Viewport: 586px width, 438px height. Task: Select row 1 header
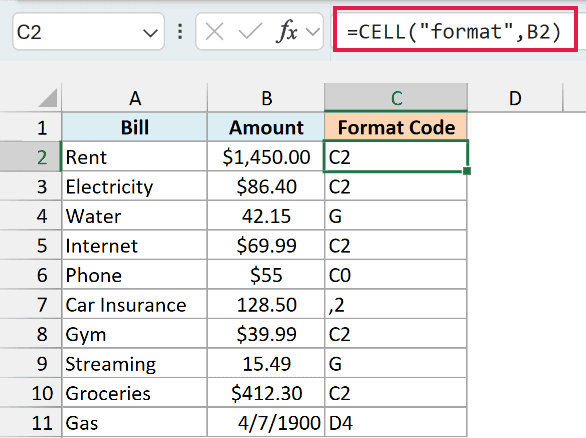tap(31, 127)
